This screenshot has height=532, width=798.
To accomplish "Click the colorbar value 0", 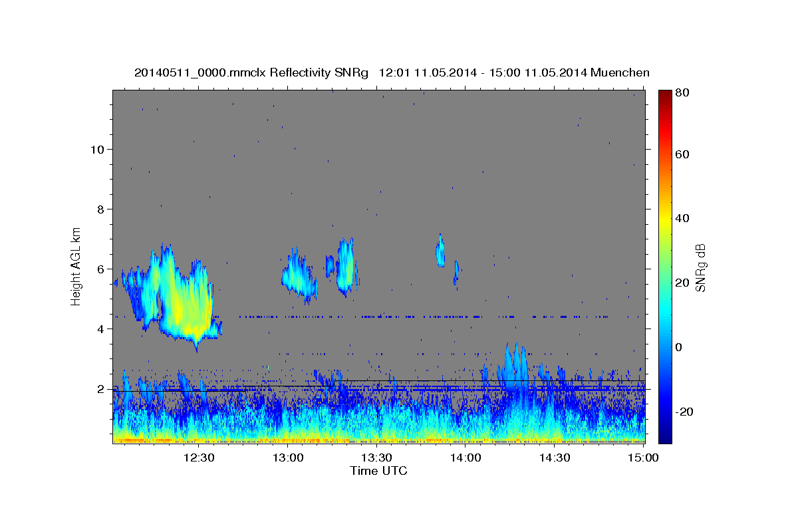I will pyautogui.click(x=680, y=347).
